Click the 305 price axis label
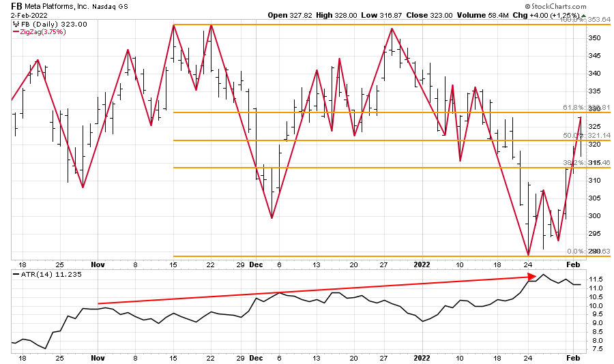 tap(595, 198)
